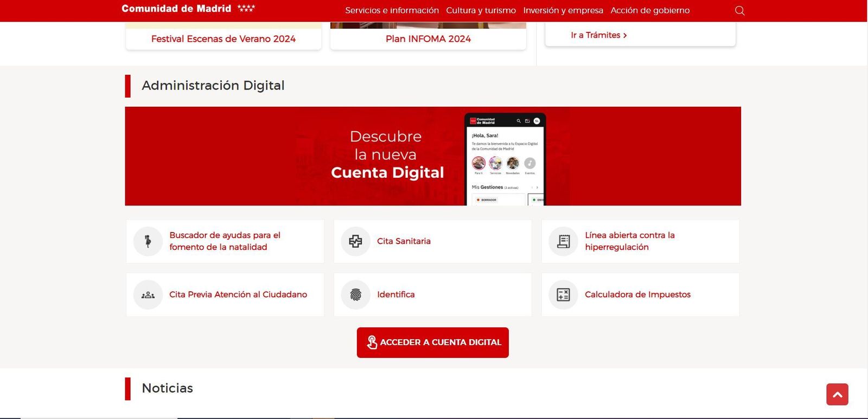Click the Noticias section heading
The image size is (868, 419).
(167, 388)
